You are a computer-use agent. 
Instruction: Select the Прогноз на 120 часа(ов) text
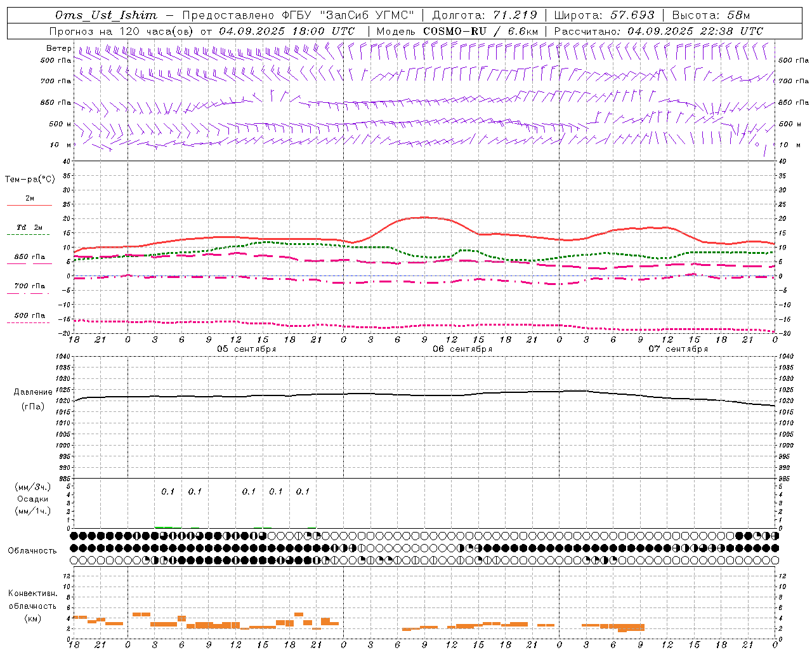122,31
